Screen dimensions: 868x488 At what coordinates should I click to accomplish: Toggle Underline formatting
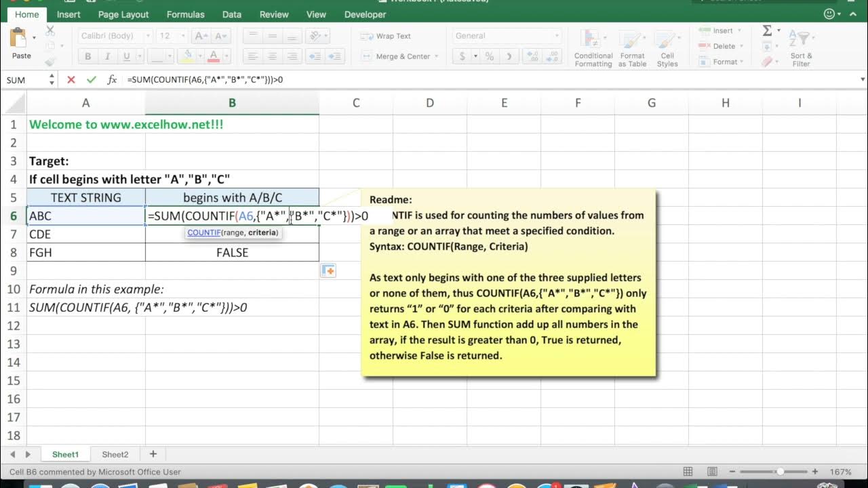126,56
